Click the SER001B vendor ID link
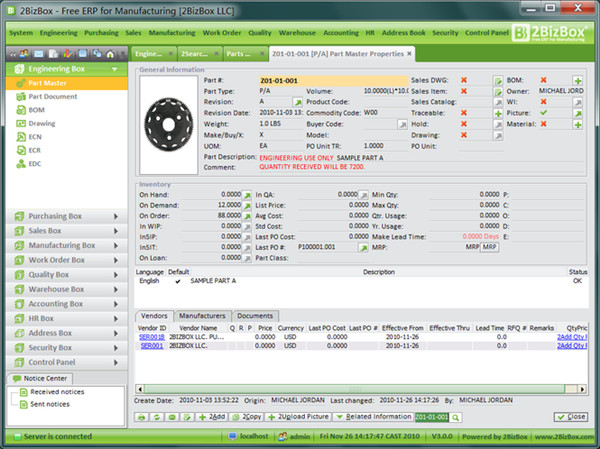600x449 pixels. 150,338
